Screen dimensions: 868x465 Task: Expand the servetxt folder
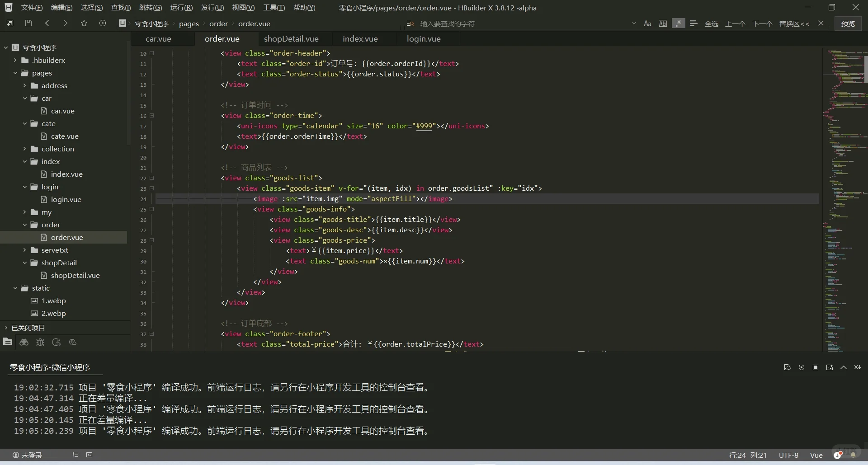click(25, 250)
